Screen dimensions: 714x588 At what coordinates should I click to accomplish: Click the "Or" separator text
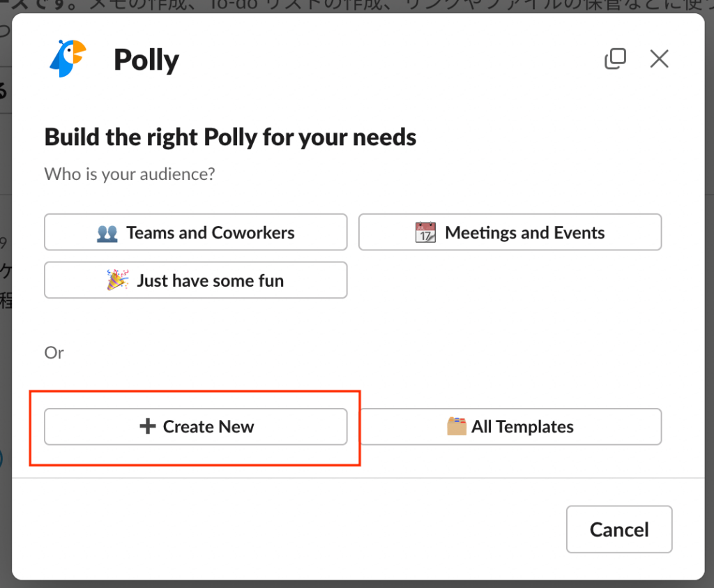tap(54, 353)
